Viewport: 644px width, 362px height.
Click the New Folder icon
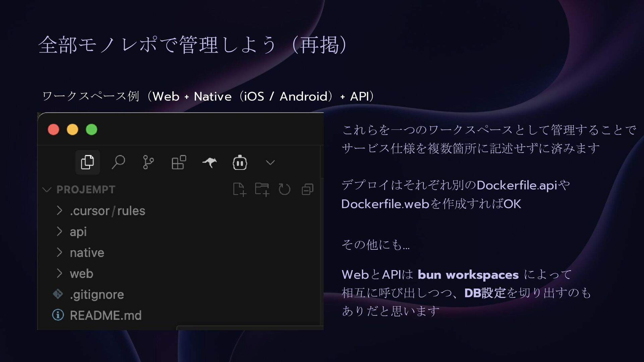pyautogui.click(x=262, y=189)
